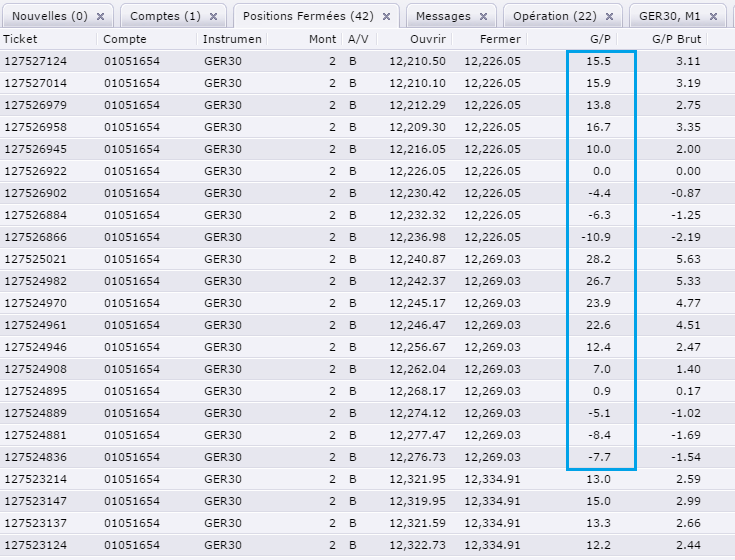Click G/P Brut value -2.19
This screenshot has height=560, width=735.
point(686,237)
